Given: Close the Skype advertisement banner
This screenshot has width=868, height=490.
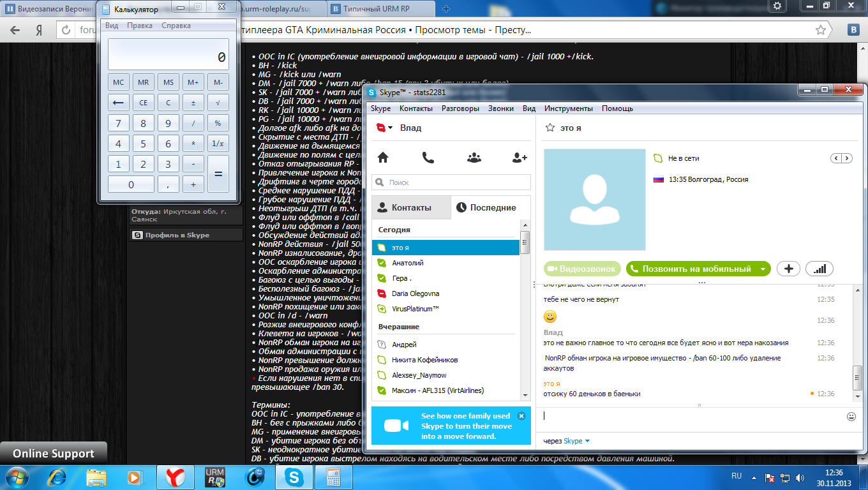Looking at the screenshot, I should coord(521,415).
